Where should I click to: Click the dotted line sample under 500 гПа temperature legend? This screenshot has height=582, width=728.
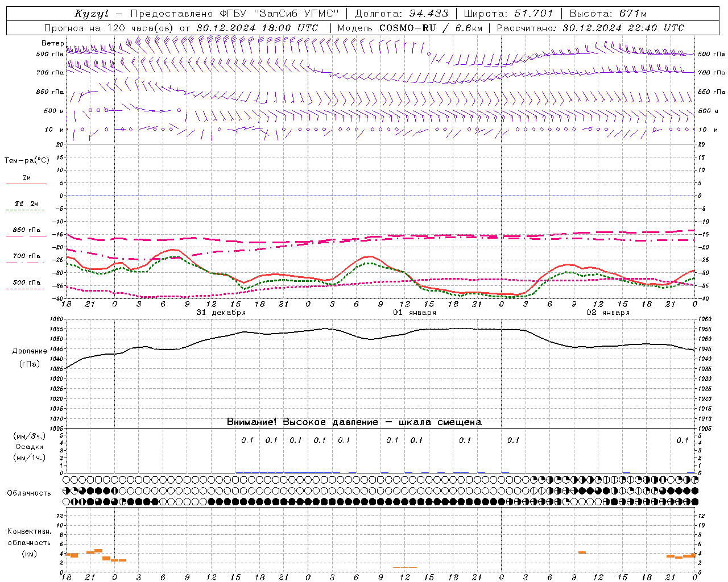click(x=26, y=289)
